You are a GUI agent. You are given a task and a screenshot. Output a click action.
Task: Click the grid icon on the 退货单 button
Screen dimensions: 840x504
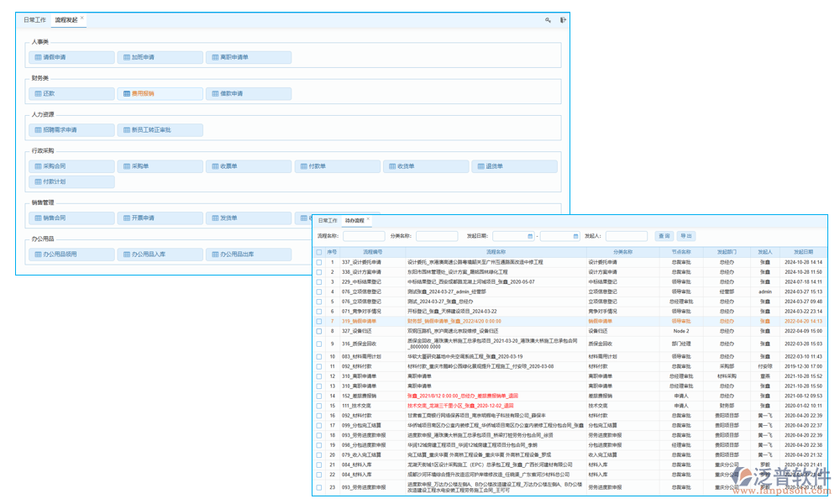tap(481, 166)
